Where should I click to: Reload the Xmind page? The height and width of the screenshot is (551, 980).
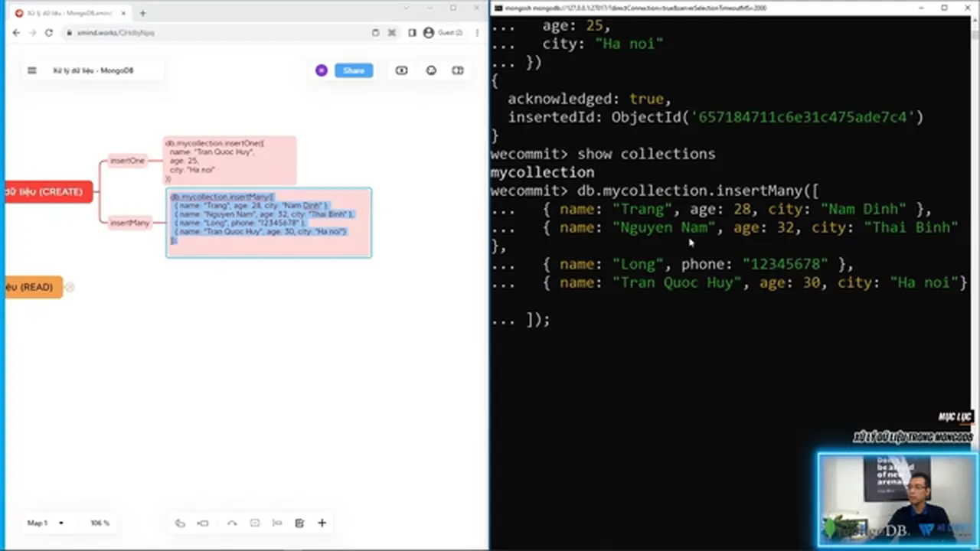pos(49,33)
